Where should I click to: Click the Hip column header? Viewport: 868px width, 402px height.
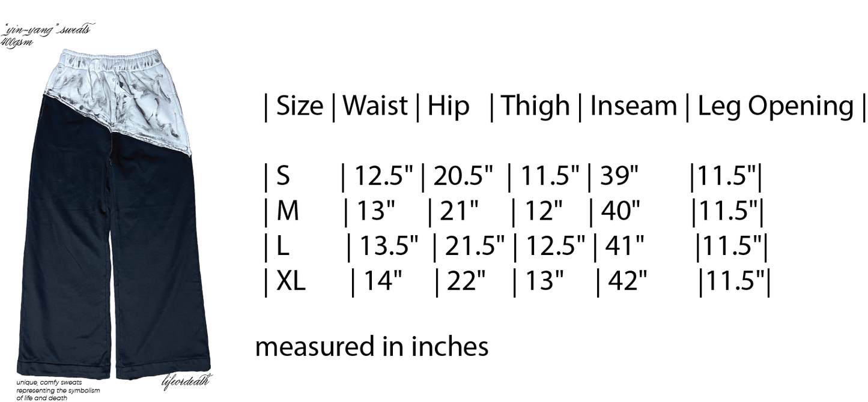(448, 106)
